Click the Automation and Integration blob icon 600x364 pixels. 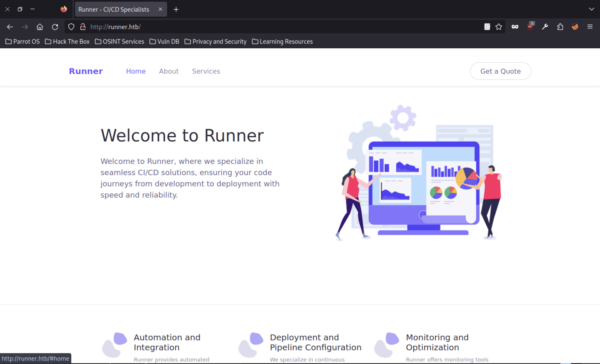click(115, 345)
